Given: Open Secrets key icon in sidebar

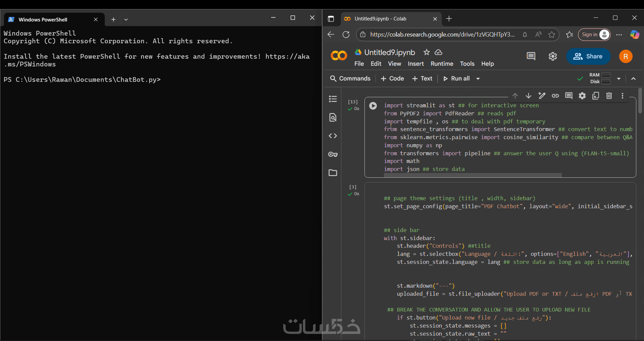Looking at the screenshot, I should 333,154.
